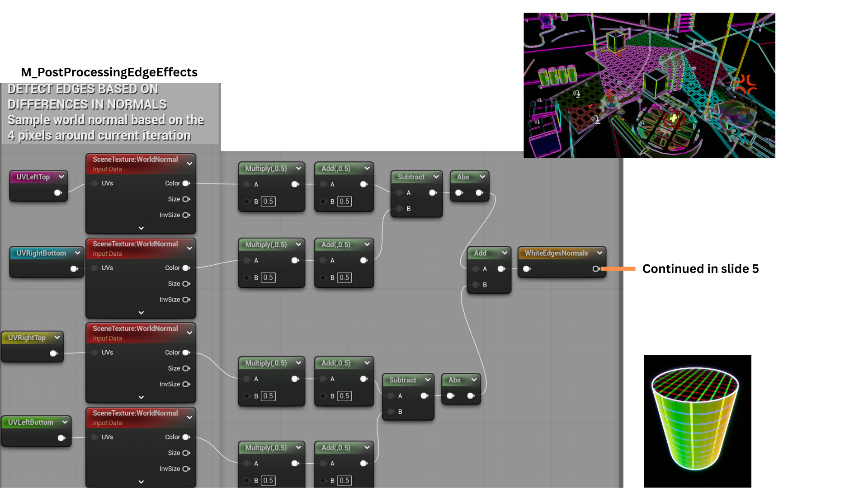Click top Subtract node B input pin

400,209
